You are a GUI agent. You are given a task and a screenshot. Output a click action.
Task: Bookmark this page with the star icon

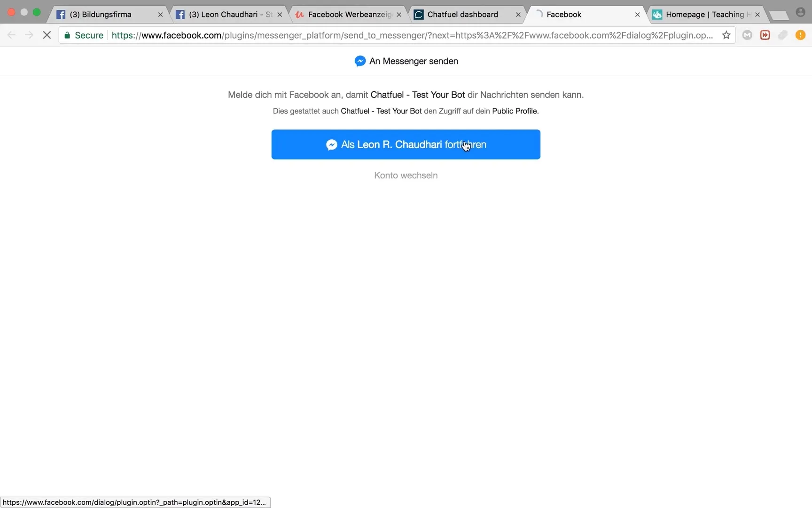pyautogui.click(x=726, y=35)
